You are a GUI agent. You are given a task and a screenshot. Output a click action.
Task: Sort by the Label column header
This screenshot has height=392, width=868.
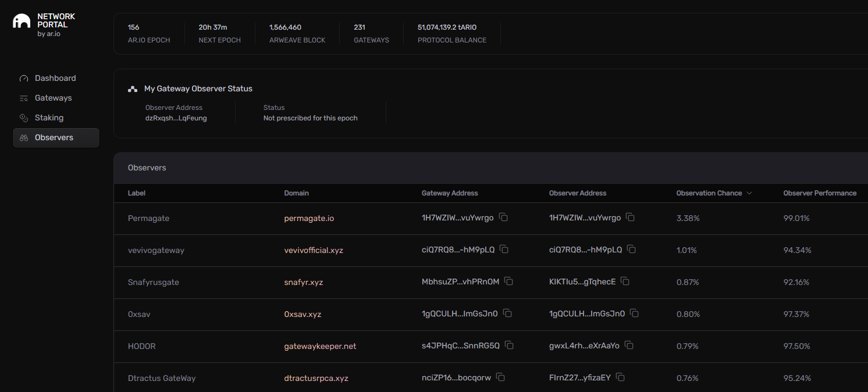137,193
